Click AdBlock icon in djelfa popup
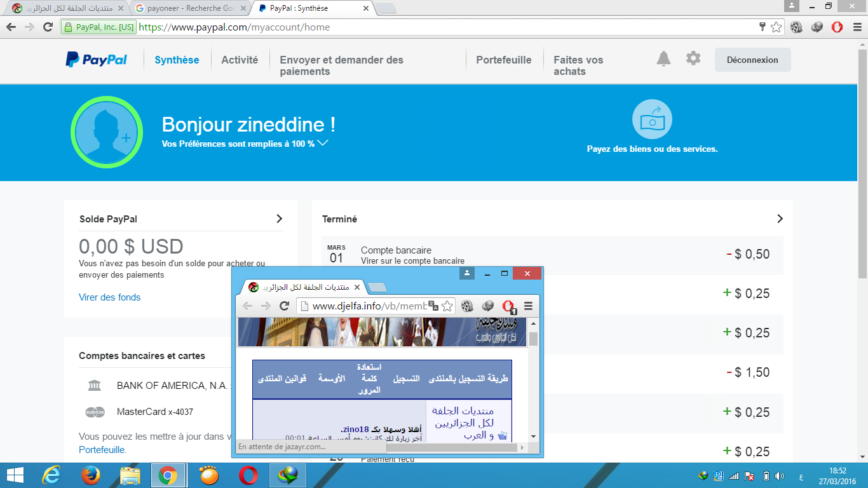Screen dimensions: 868x488 pos(508,306)
